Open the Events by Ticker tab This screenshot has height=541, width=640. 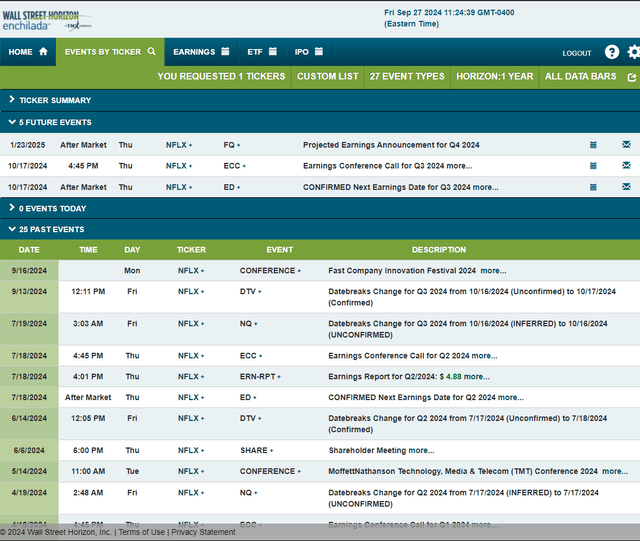pos(110,52)
